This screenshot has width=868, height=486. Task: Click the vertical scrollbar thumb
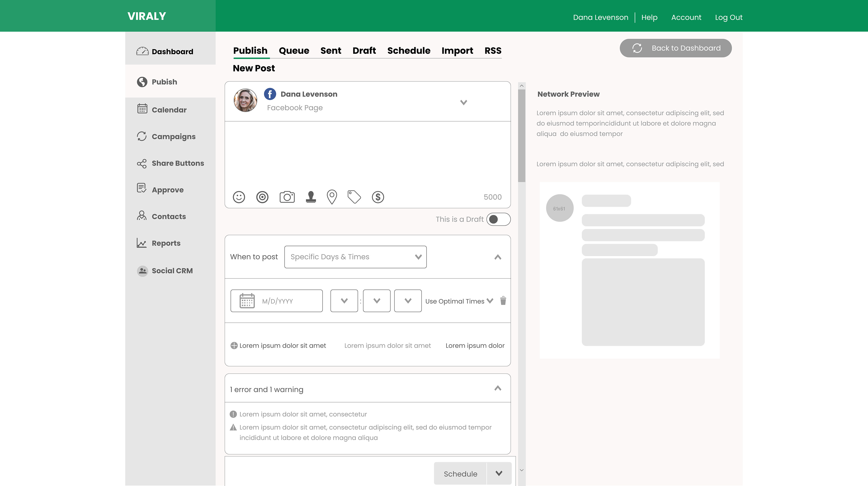click(522, 136)
